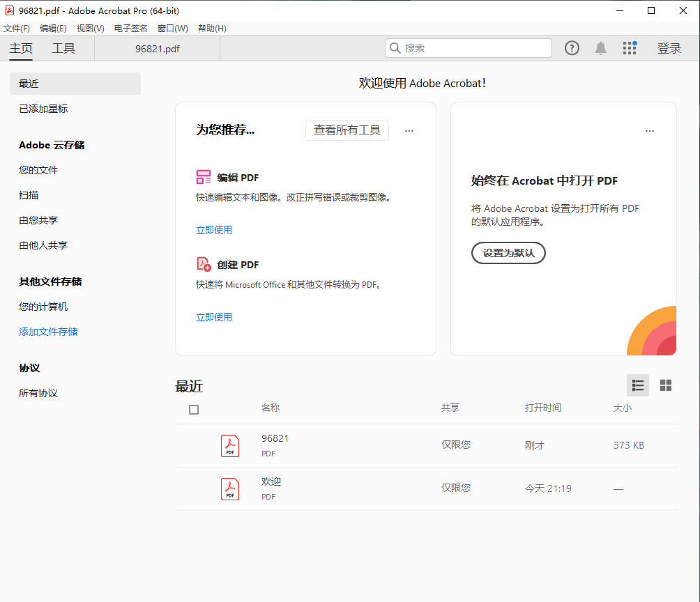Open 您的文件 in the sidebar

point(38,170)
